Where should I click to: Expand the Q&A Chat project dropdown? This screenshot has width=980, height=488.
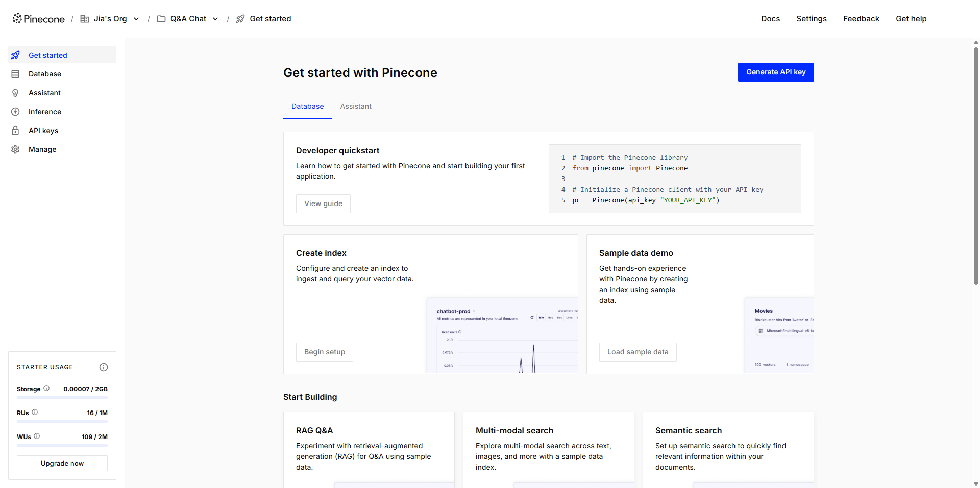coord(215,19)
